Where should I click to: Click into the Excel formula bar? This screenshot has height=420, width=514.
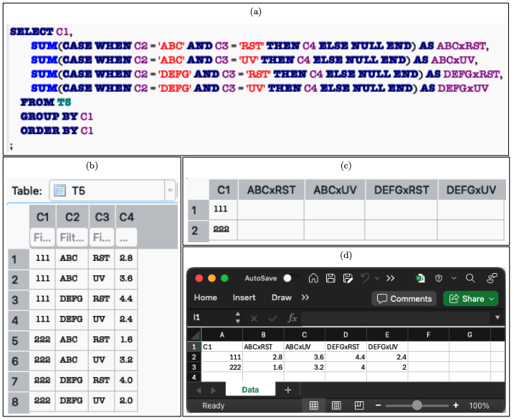tap(396, 318)
